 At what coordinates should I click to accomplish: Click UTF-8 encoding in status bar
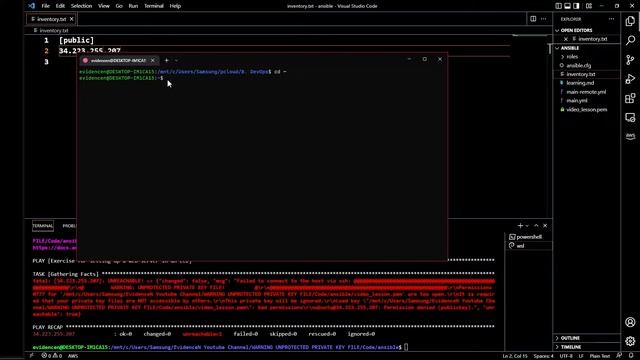click(x=566, y=356)
